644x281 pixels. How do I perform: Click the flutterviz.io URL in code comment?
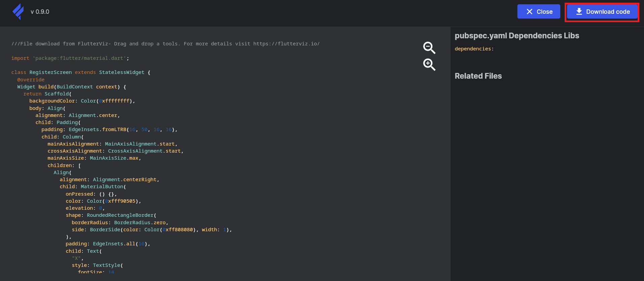(286, 44)
